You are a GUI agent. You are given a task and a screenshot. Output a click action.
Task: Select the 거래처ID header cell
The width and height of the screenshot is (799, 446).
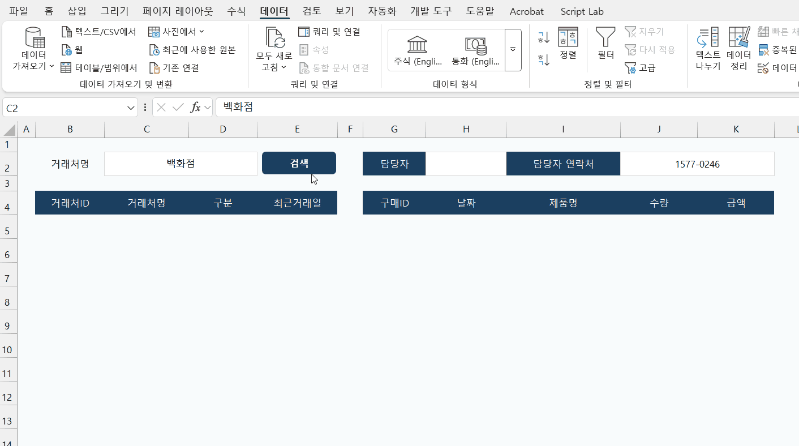(x=70, y=203)
